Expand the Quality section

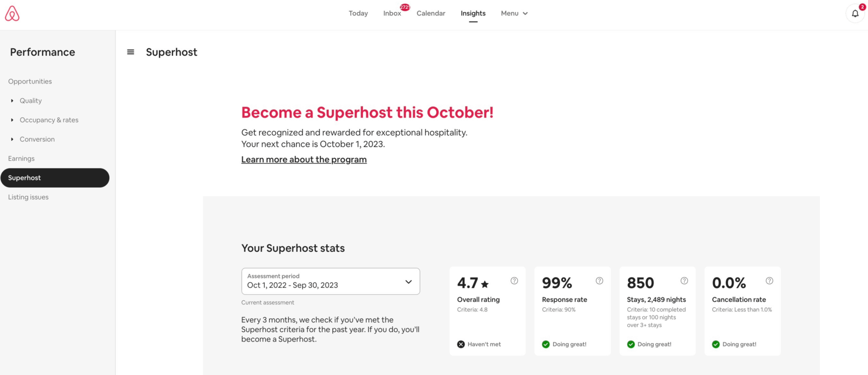(x=31, y=101)
